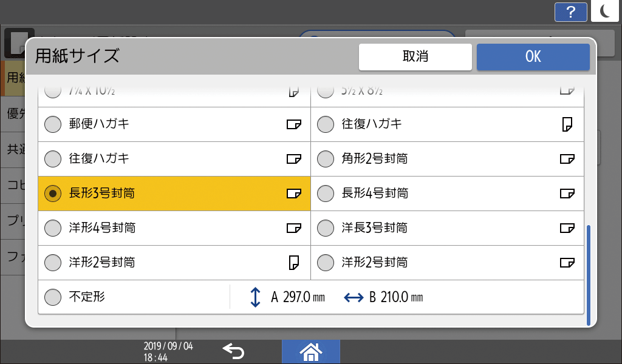Screen dimensions: 622x364
Task: Click landscape orientation icon for 郵便ハガキ
Action: 294,125
